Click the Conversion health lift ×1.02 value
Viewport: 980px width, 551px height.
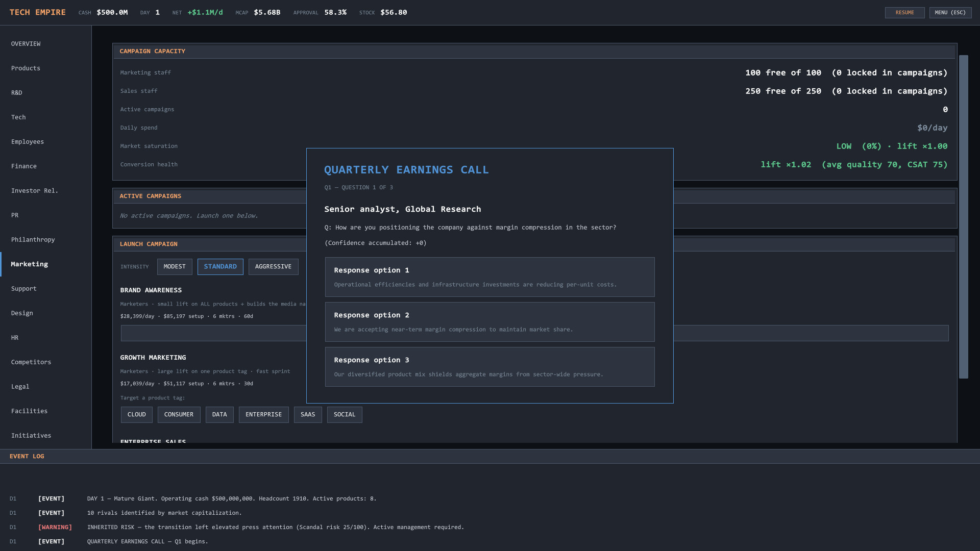[x=854, y=165]
